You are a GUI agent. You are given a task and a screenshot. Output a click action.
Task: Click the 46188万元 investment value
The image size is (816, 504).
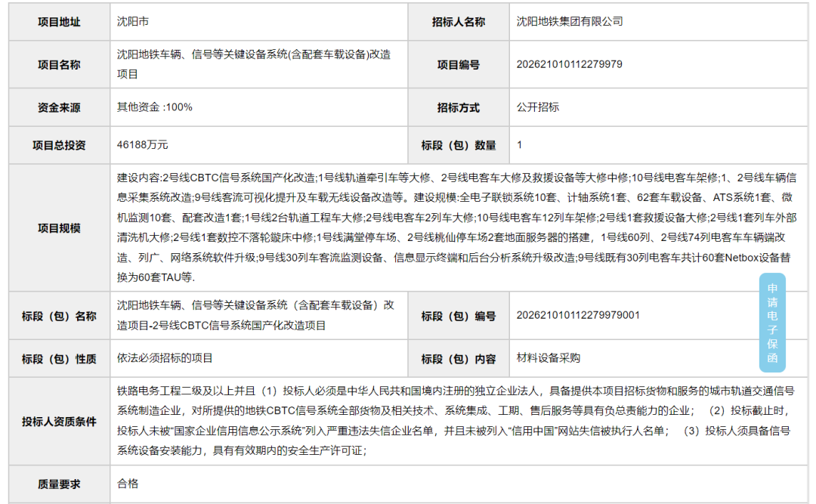coord(142,145)
